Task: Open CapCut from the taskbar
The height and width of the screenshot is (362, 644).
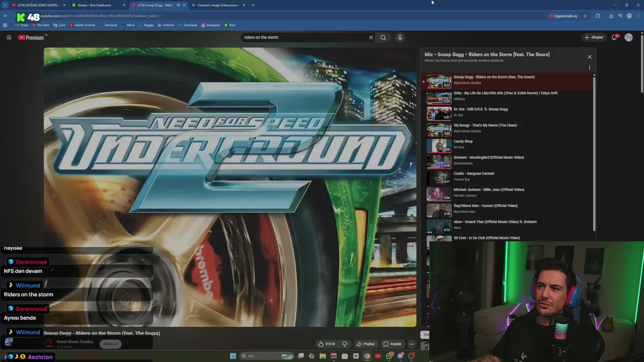Action: [x=356, y=356]
